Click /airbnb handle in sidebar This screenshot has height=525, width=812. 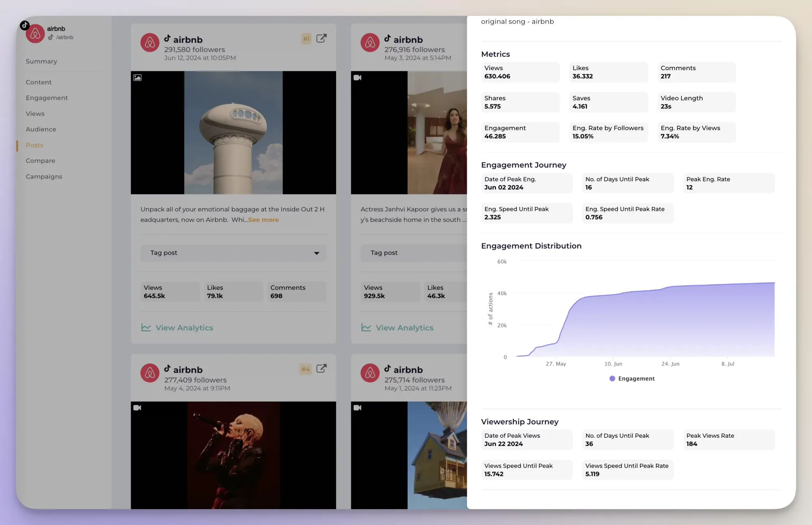click(65, 37)
